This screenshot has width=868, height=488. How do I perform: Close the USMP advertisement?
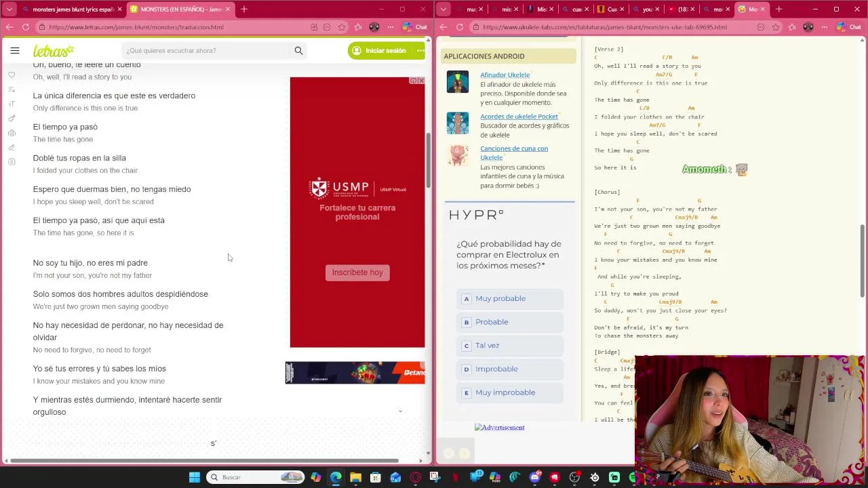point(420,81)
